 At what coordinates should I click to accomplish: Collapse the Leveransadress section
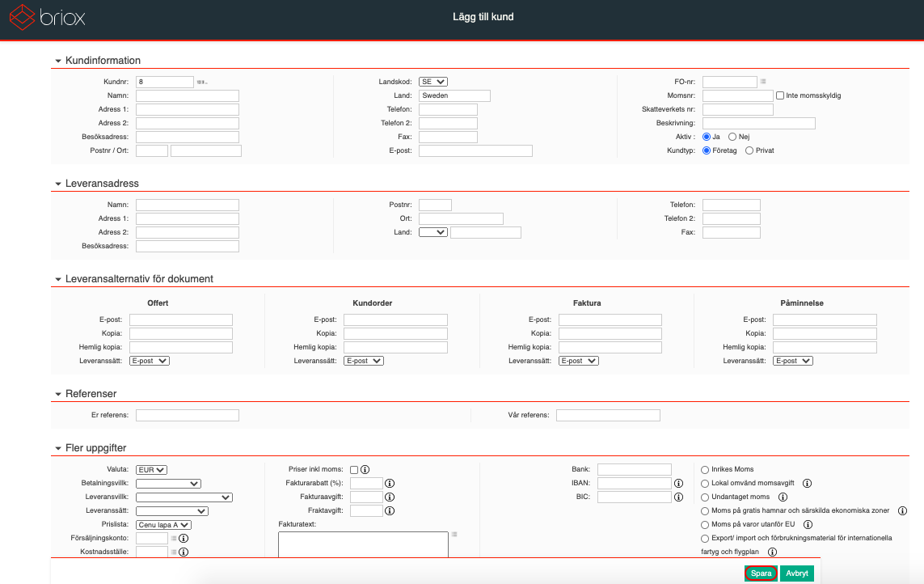(57, 184)
